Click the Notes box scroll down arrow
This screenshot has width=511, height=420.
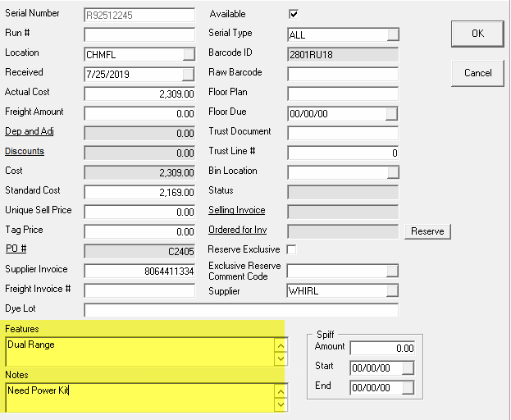[x=281, y=404]
